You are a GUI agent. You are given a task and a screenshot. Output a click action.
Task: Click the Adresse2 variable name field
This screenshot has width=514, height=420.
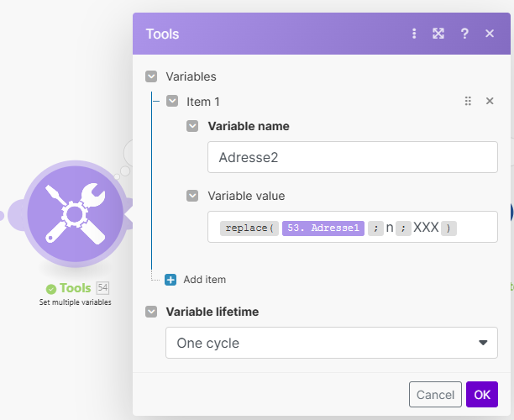click(x=352, y=157)
